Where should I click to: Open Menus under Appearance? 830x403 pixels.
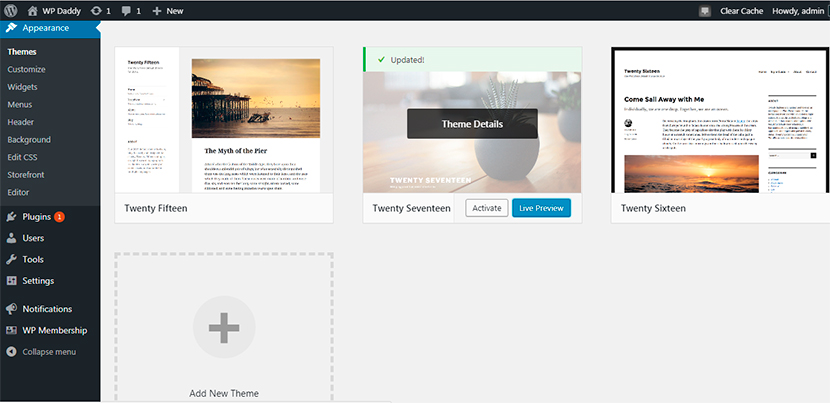pos(20,104)
